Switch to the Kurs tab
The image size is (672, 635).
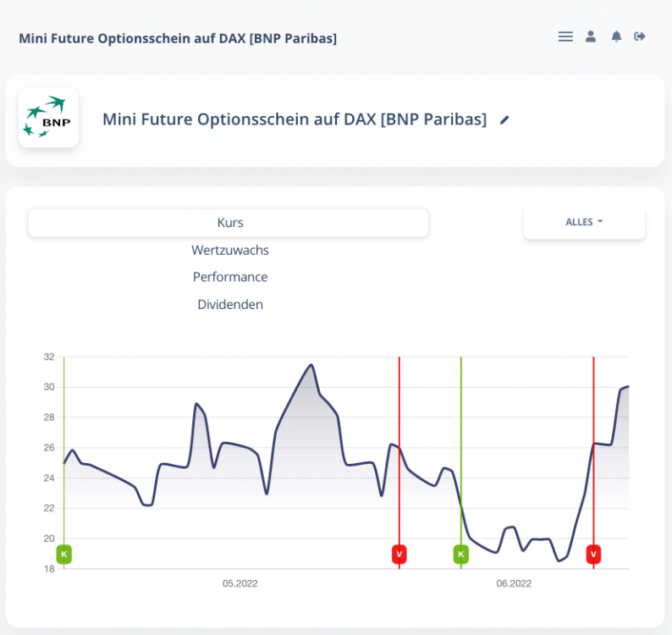(x=229, y=223)
